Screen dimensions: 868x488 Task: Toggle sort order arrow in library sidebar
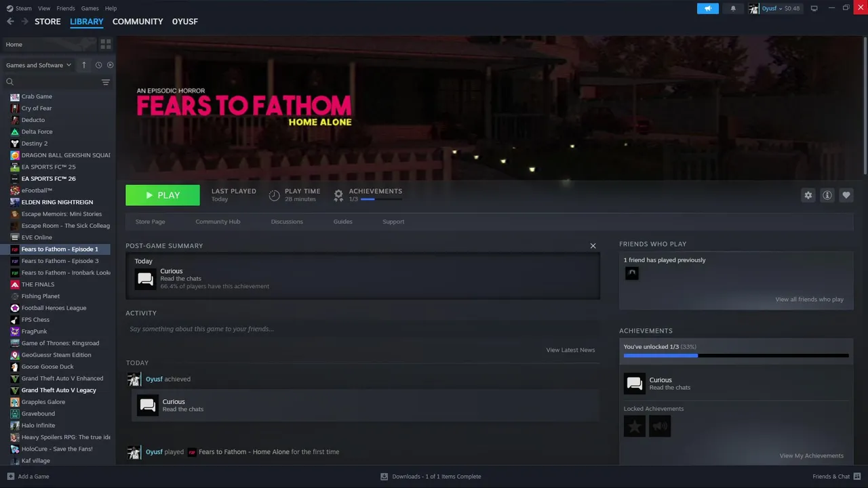(84, 65)
